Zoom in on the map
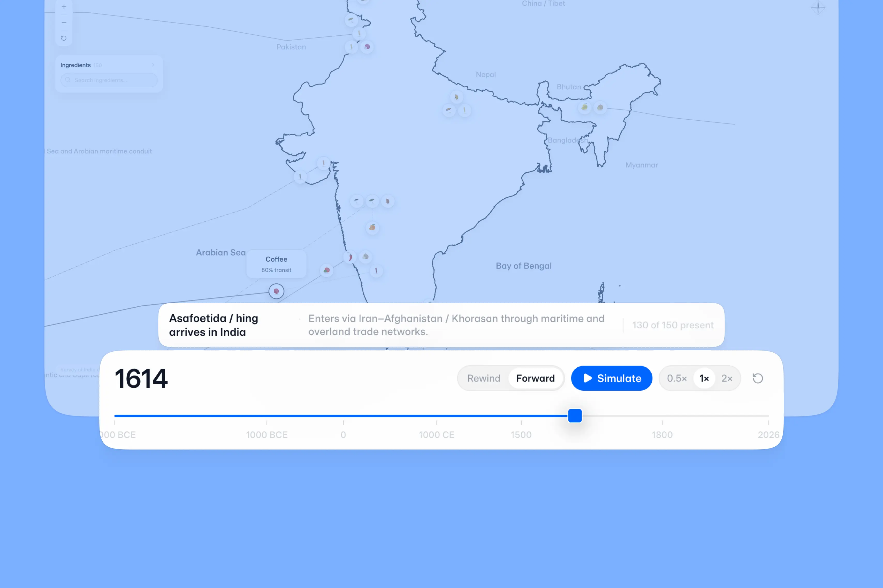The height and width of the screenshot is (588, 883). (x=64, y=7)
